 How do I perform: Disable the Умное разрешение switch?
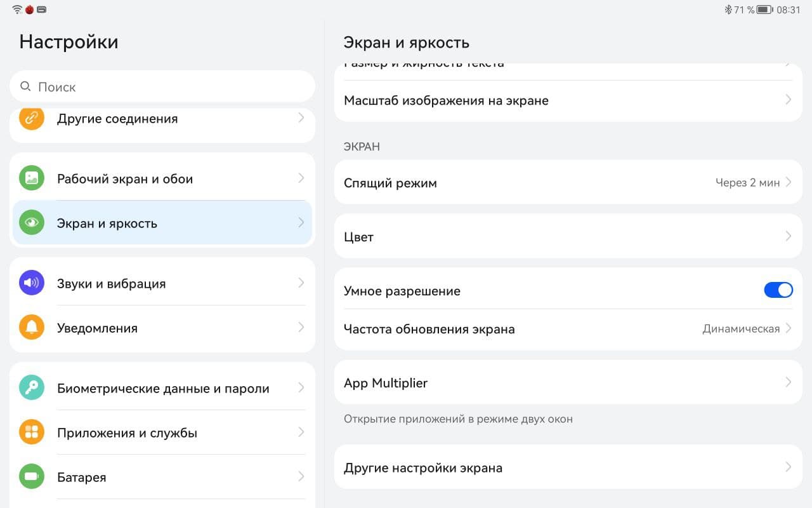tap(778, 290)
